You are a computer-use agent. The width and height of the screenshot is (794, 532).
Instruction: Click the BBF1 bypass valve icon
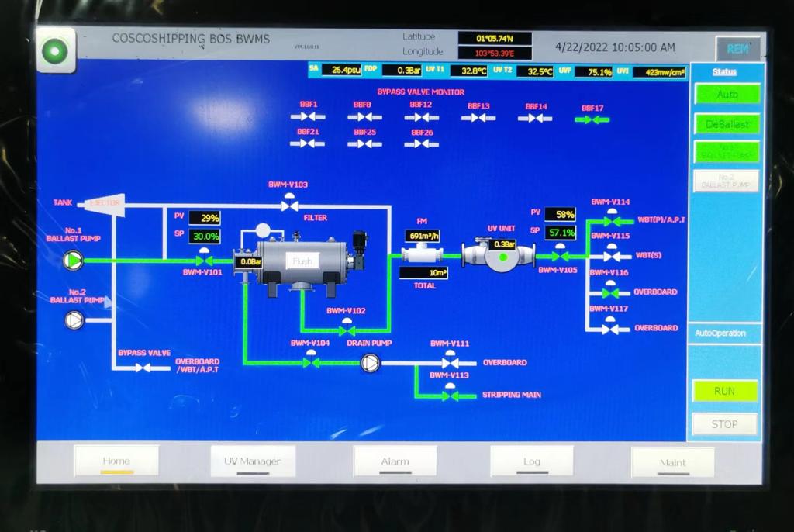click(x=308, y=116)
